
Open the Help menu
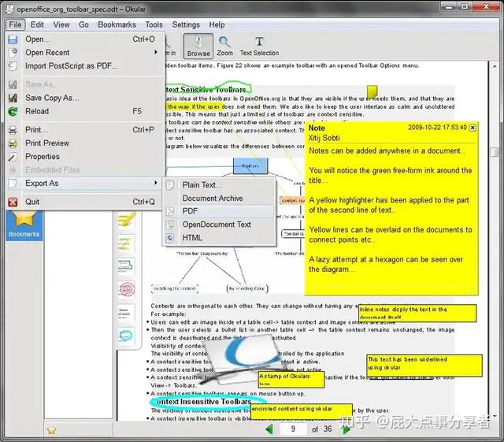[217, 24]
